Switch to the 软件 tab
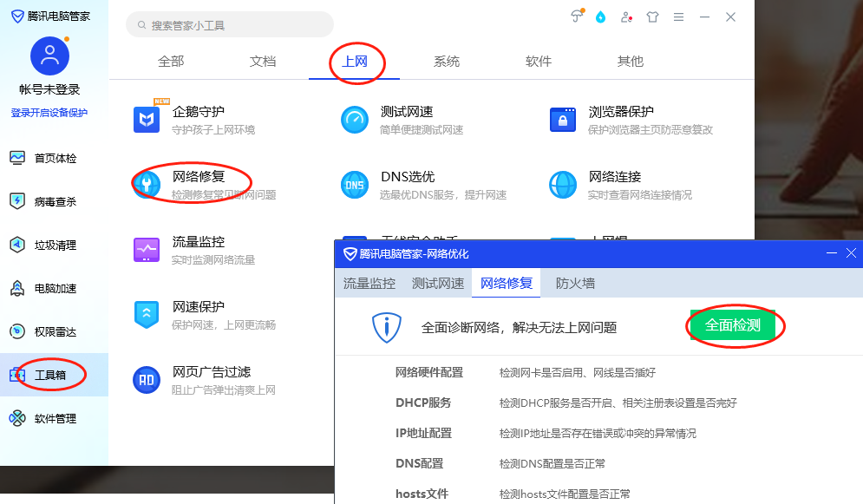Image resolution: width=863 pixels, height=504 pixels. 539,61
